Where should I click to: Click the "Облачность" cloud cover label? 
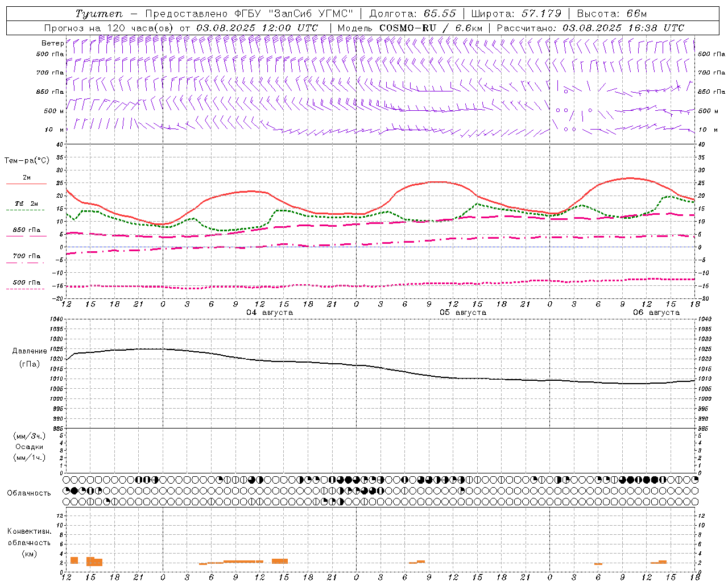click(29, 493)
